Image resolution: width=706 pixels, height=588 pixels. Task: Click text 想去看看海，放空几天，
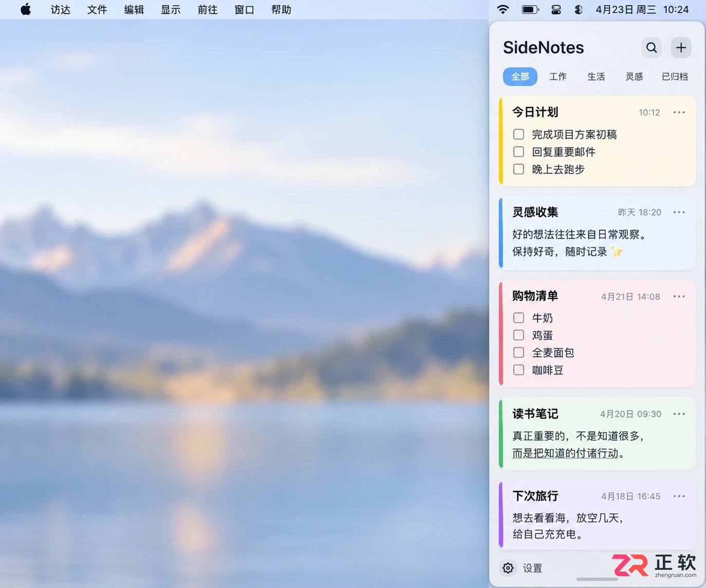pos(568,518)
